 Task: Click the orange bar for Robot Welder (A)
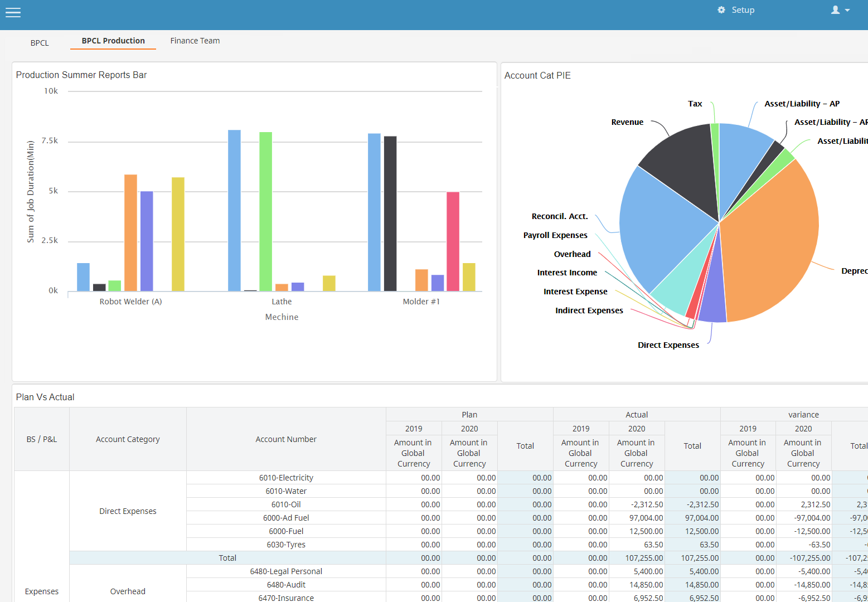pyautogui.click(x=130, y=233)
